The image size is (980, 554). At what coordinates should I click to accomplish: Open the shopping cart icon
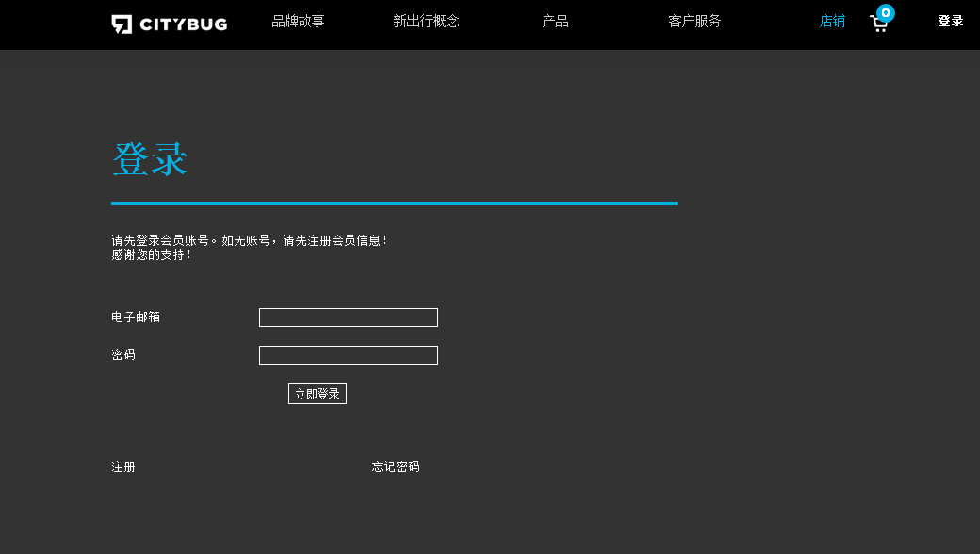point(878,25)
